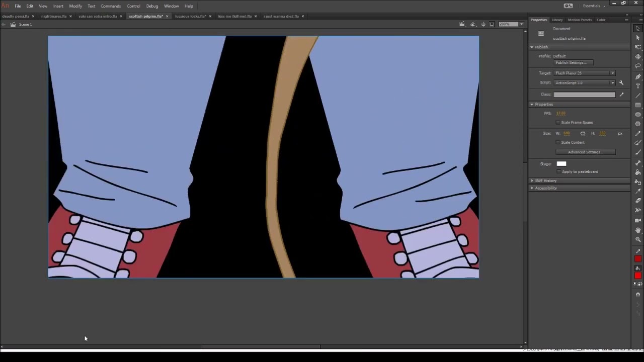Viewport: 644px width, 362px height.
Task: Switch to lucsious locks.fla document tab
Action: pyautogui.click(x=190, y=16)
